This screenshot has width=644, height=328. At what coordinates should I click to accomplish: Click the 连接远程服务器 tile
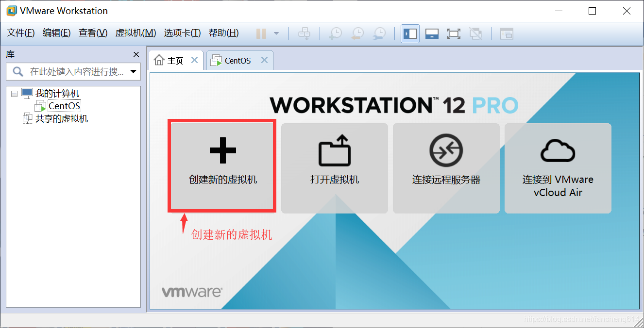(x=446, y=168)
